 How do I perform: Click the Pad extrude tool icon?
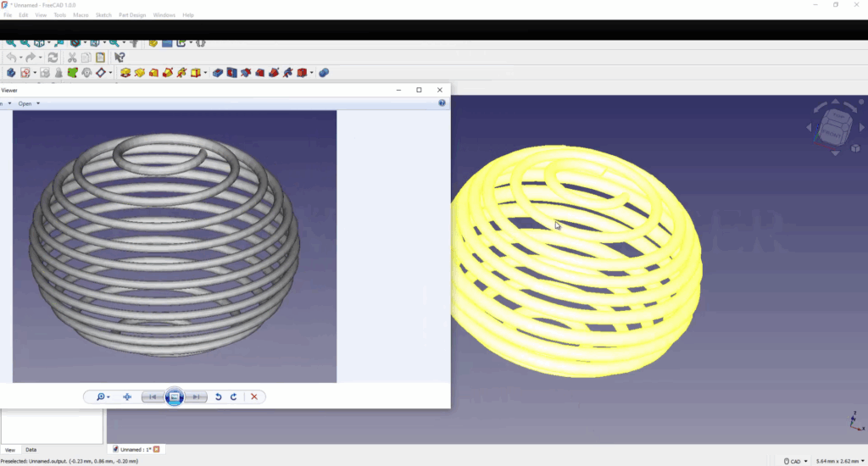(125, 73)
